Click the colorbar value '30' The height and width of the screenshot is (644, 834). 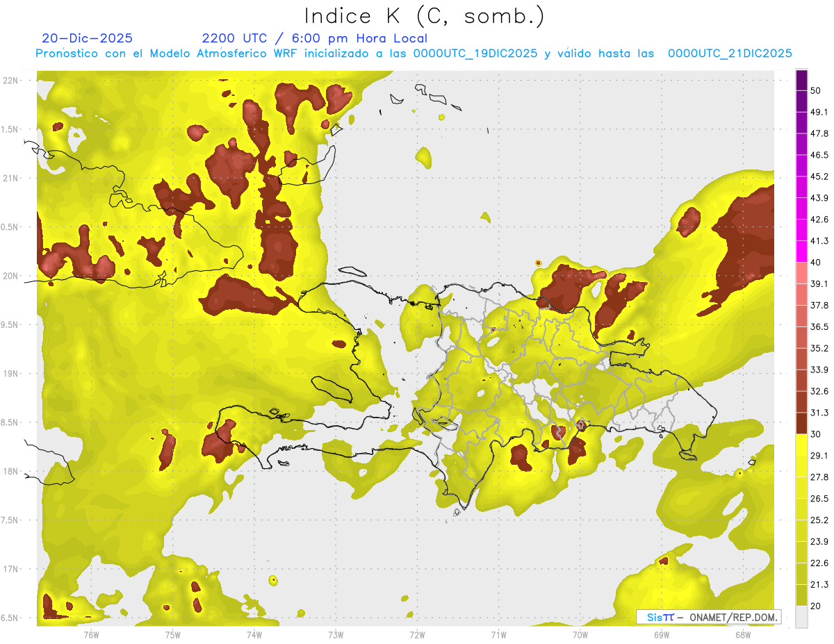click(817, 434)
